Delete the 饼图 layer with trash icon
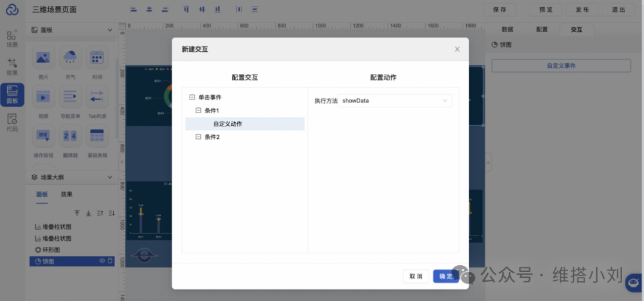 pos(110,261)
